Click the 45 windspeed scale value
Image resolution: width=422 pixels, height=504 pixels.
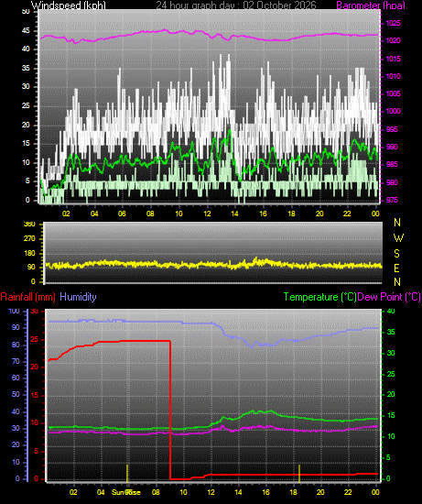click(x=26, y=31)
